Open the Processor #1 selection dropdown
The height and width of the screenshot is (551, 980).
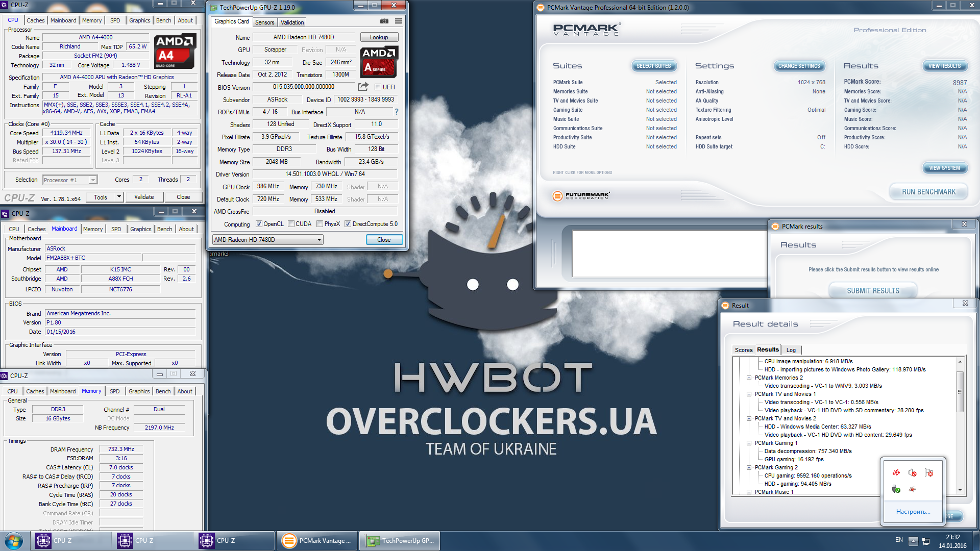pos(70,180)
